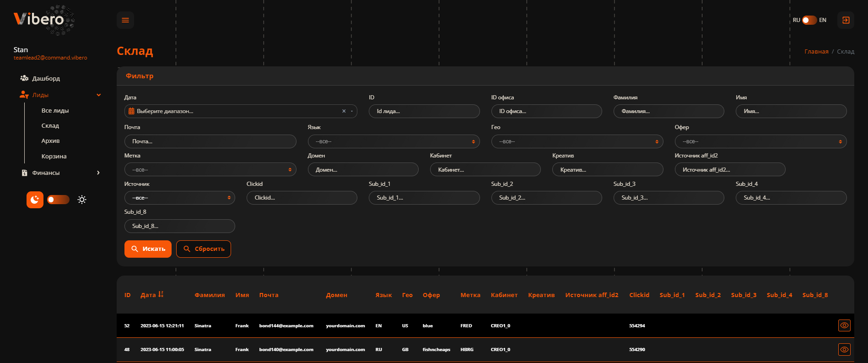
Task: Open the Язык dropdown
Action: 394,141
